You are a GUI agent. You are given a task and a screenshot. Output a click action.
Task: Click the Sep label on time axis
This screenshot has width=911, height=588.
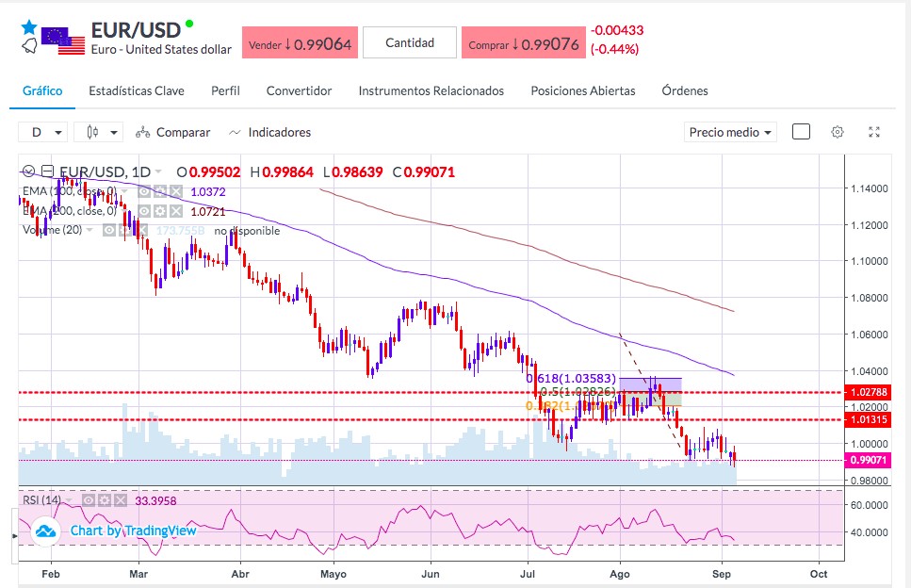pyautogui.click(x=722, y=574)
